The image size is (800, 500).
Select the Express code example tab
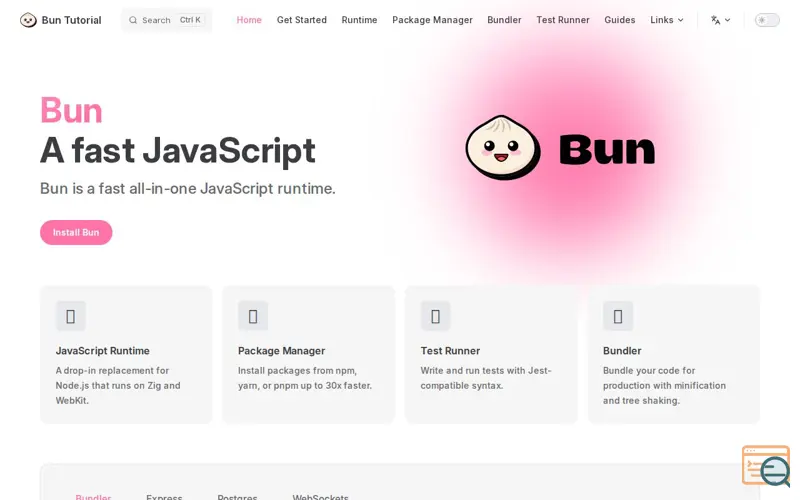(164, 496)
